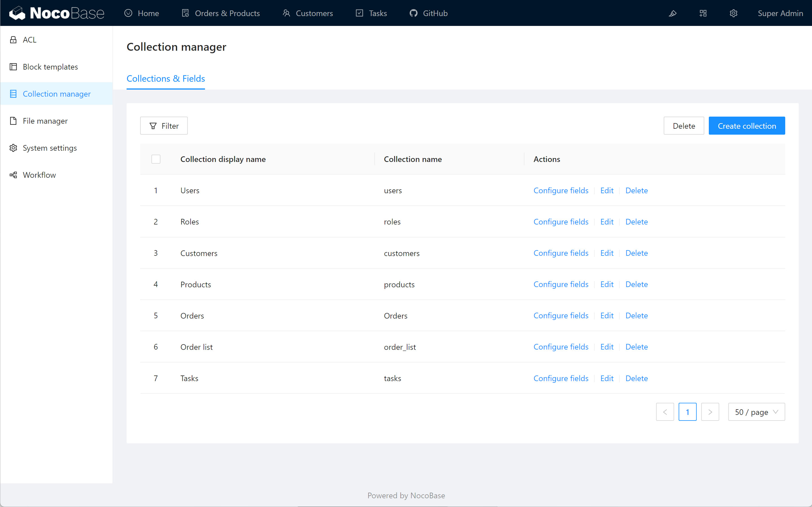Toggle the select-all checkbox in table header
The height and width of the screenshot is (507, 812).
[156, 159]
